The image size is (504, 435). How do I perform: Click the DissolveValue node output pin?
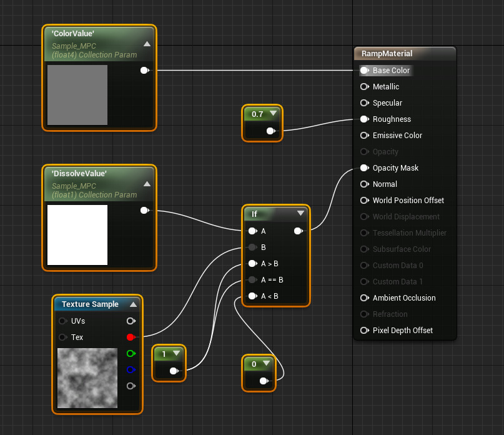[144, 211]
